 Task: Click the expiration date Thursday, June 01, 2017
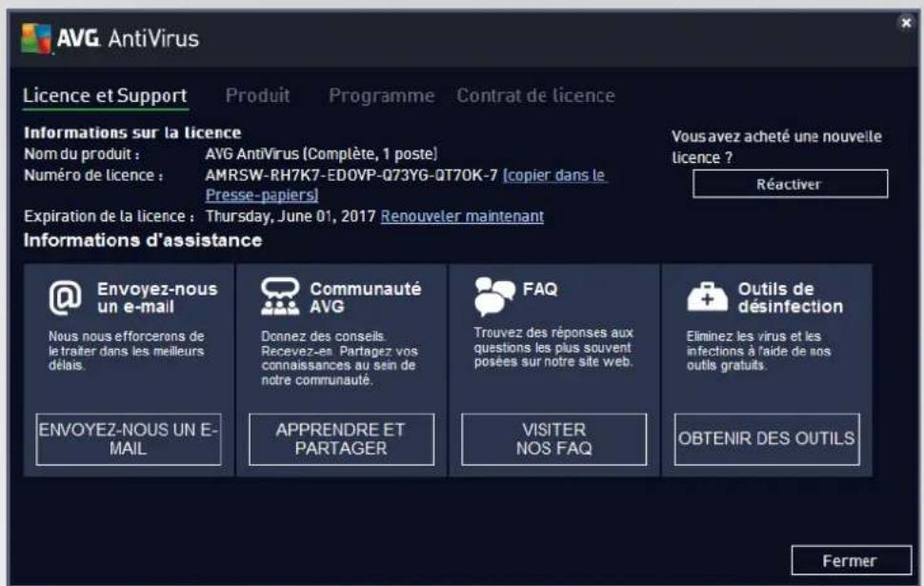click(x=291, y=216)
